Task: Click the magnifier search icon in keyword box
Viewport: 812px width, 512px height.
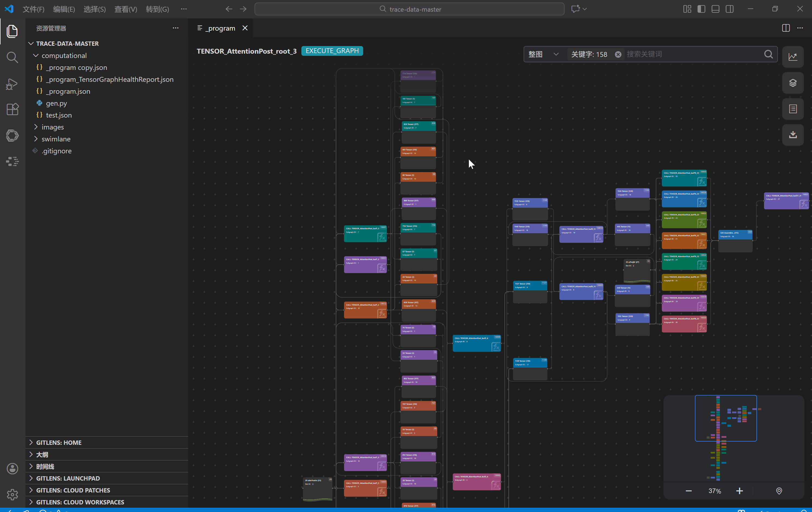Action: coord(768,54)
